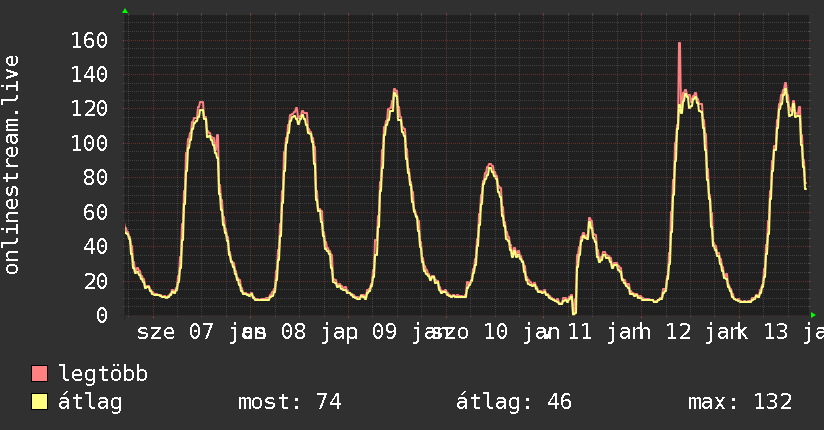Click the 0 y-axis label
Viewport: 824px width, 430px height.
point(102,315)
